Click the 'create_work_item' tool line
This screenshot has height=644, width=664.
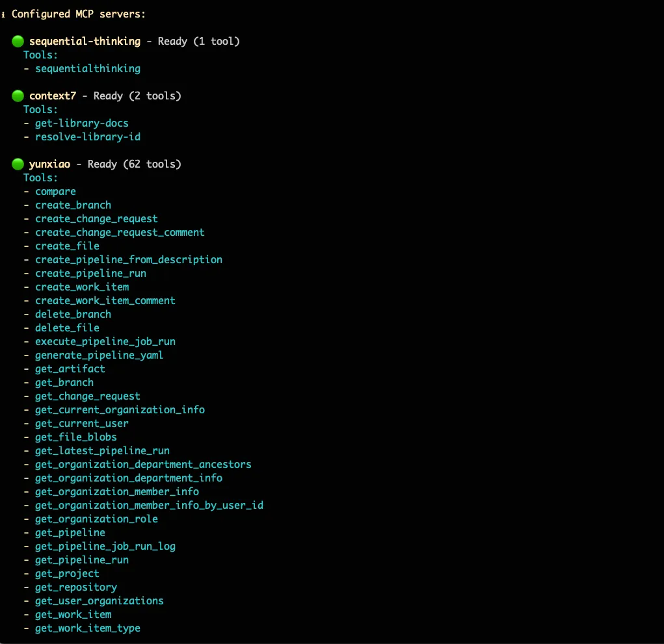(x=82, y=287)
